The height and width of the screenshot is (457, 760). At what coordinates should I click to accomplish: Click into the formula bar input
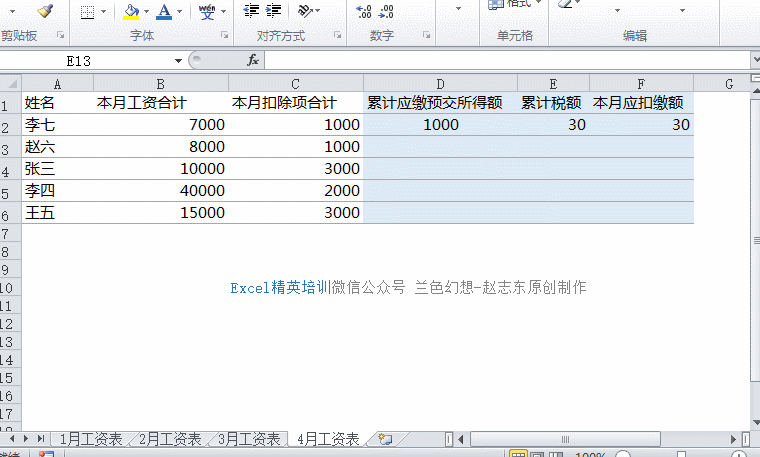[x=507, y=61]
